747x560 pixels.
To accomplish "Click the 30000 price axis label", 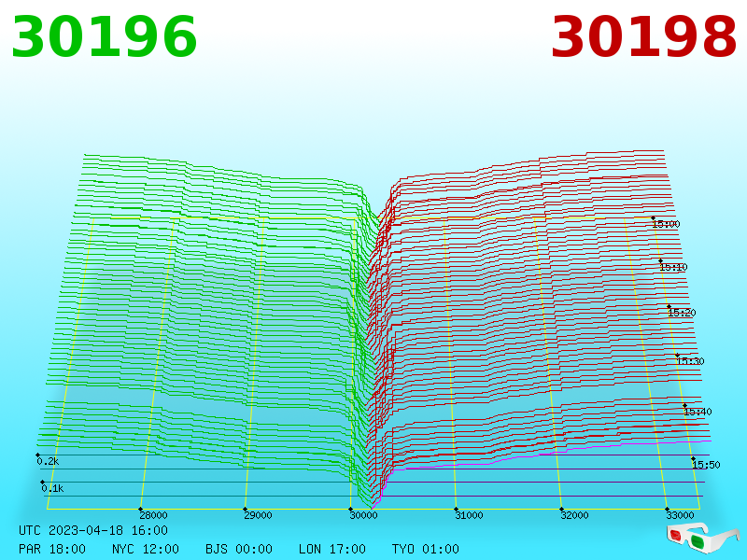I will [x=363, y=515].
